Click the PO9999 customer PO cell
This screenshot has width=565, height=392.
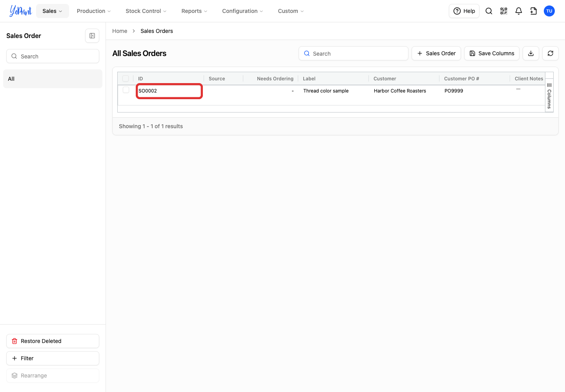point(454,91)
